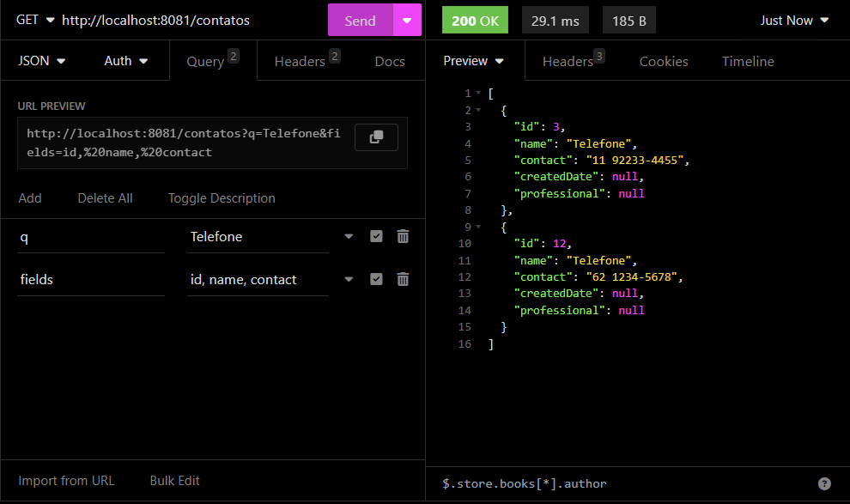Open the fields parameter options arrow
The height and width of the screenshot is (504, 850).
click(x=349, y=279)
